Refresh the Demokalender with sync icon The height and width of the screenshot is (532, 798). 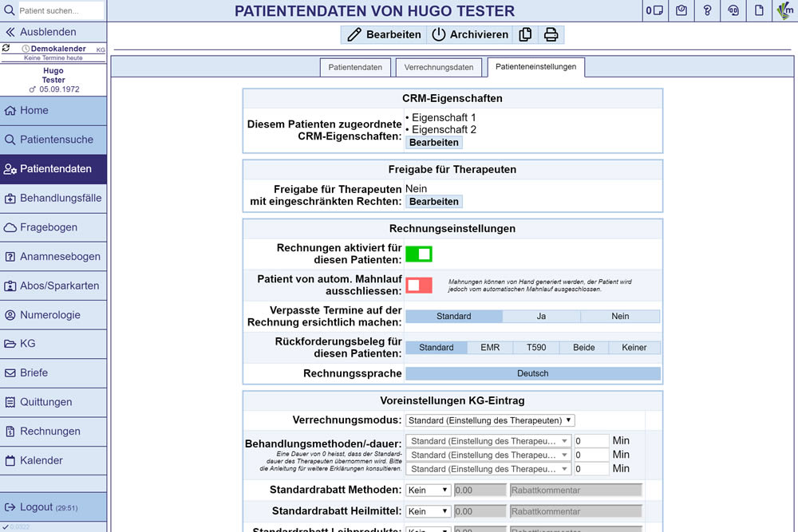point(6,49)
